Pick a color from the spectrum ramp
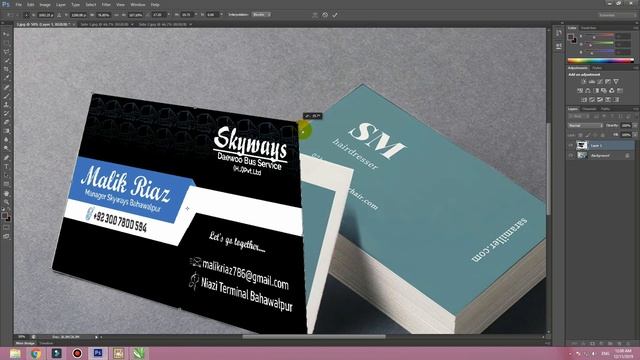Image resolution: width=640 pixels, height=360 pixels. (x=601, y=60)
